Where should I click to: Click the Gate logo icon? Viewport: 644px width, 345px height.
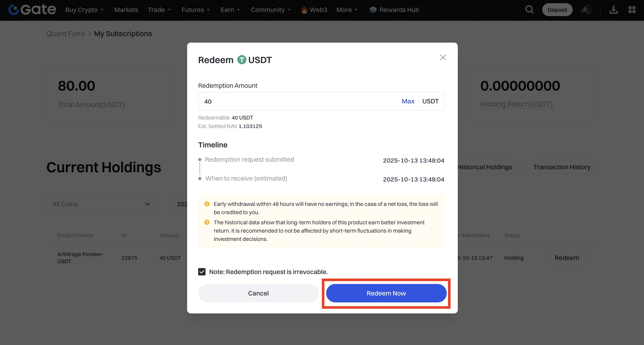point(14,10)
